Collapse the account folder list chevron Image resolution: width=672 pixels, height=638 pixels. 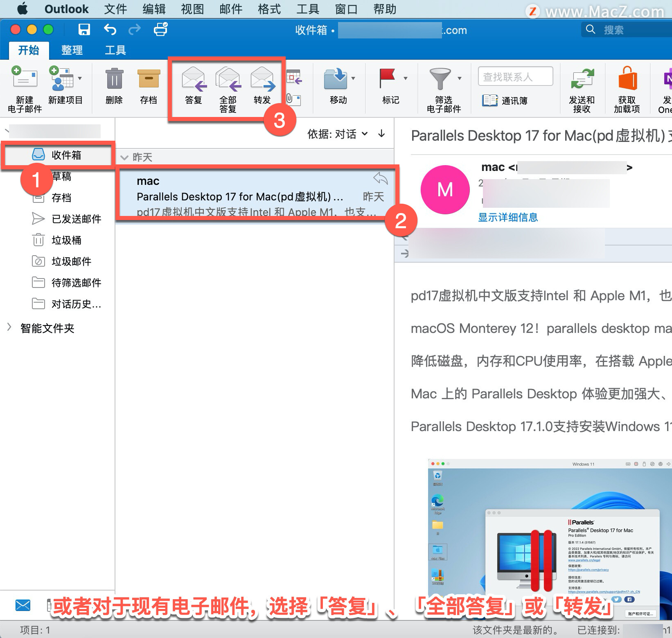pos(6,131)
